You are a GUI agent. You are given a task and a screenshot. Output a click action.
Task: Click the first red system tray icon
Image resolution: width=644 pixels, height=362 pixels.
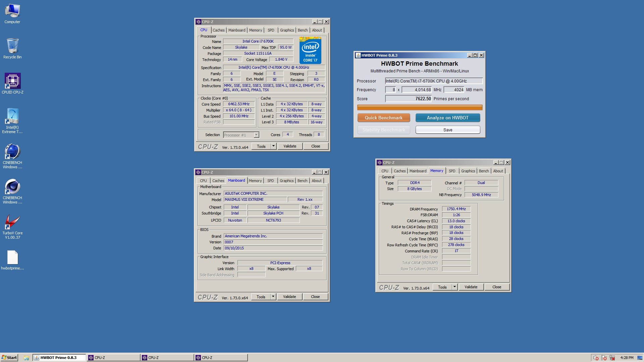596,358
